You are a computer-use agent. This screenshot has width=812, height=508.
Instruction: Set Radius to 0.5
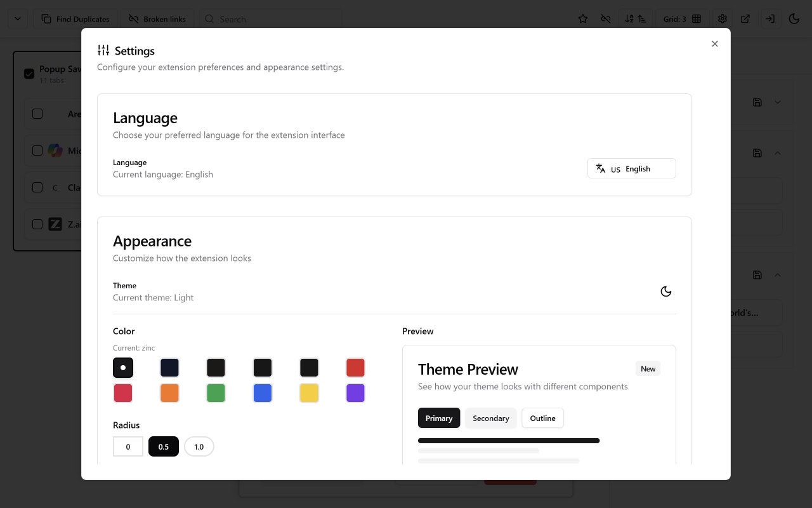(x=164, y=446)
